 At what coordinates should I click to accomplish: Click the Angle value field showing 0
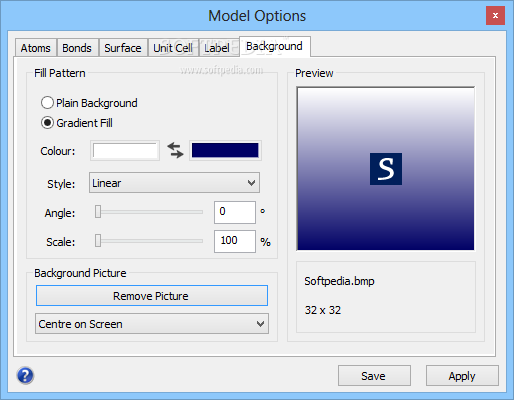(x=235, y=212)
